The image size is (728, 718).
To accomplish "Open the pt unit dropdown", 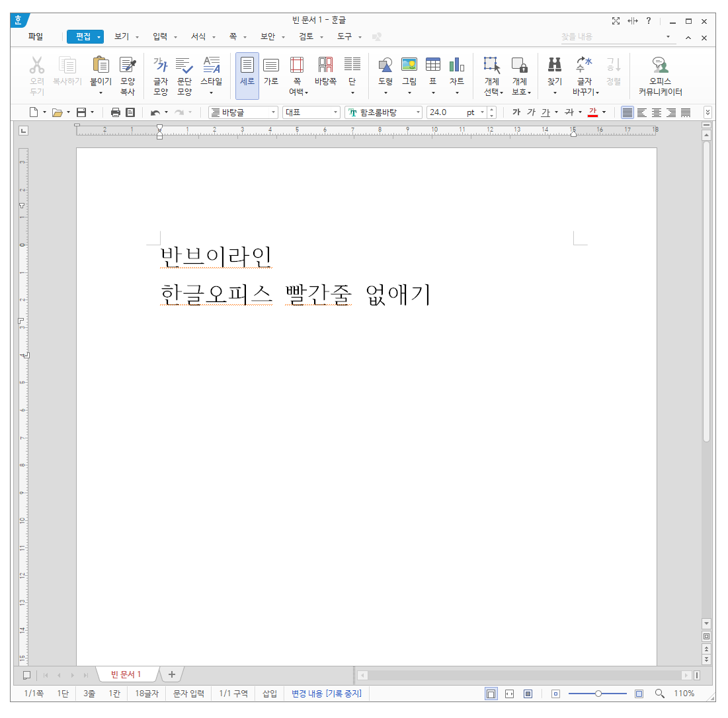I will tap(483, 112).
